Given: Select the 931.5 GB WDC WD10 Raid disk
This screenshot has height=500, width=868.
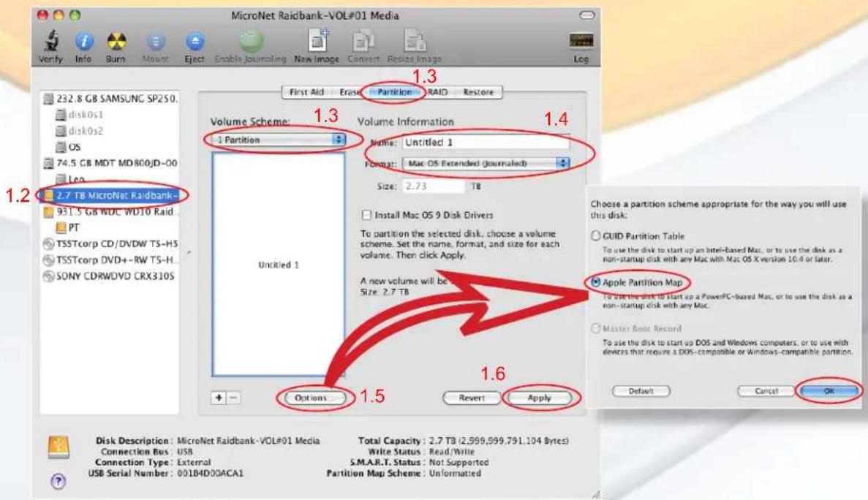Looking at the screenshot, I should [x=110, y=211].
